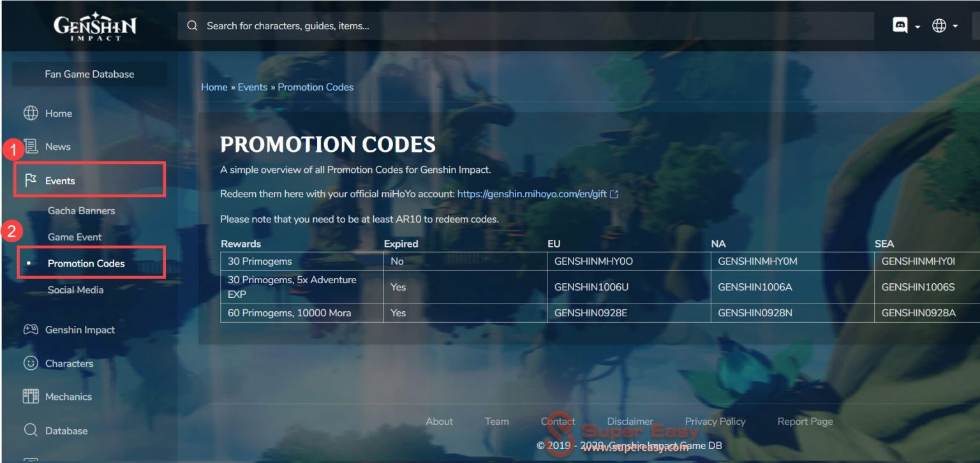Click Promotion Codes breadcrumb
The width and height of the screenshot is (980, 463).
click(x=315, y=87)
